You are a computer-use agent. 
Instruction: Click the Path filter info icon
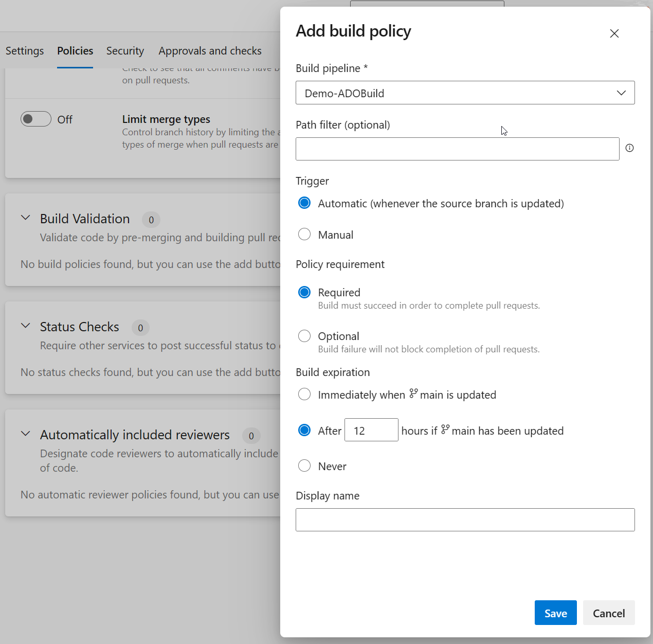[629, 148]
